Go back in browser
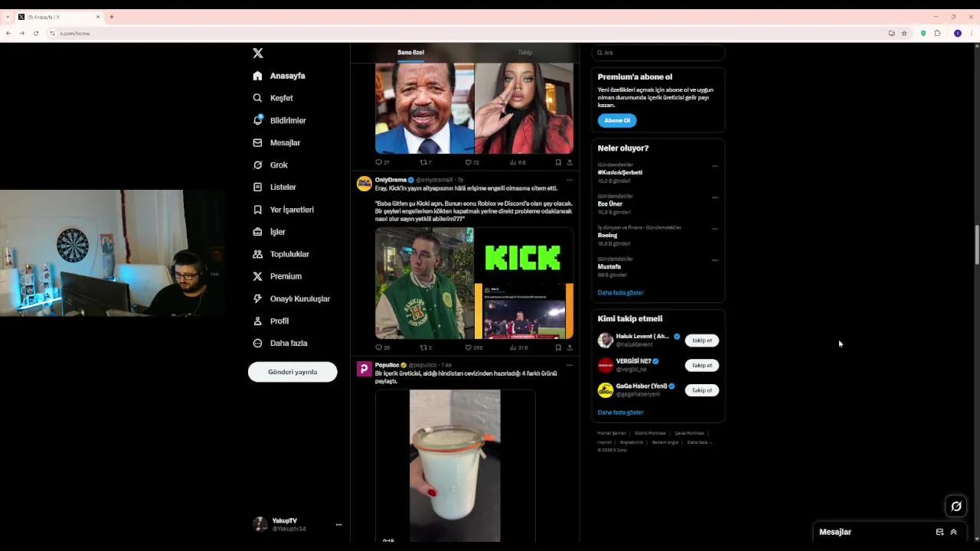Image resolution: width=980 pixels, height=551 pixels. click(8, 33)
